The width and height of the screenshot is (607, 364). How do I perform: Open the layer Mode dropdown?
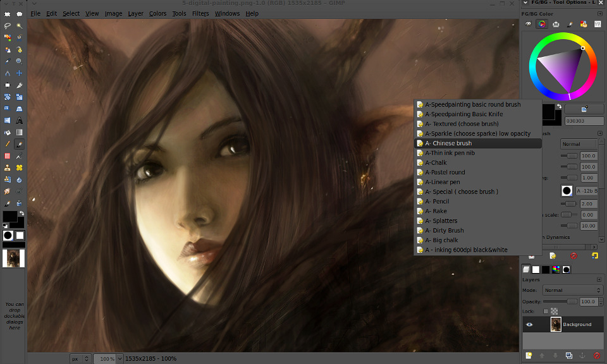574,290
